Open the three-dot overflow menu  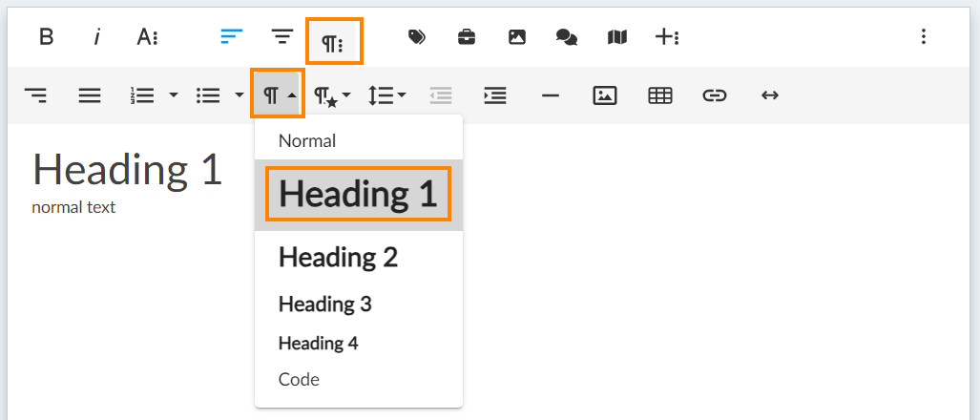click(x=923, y=37)
